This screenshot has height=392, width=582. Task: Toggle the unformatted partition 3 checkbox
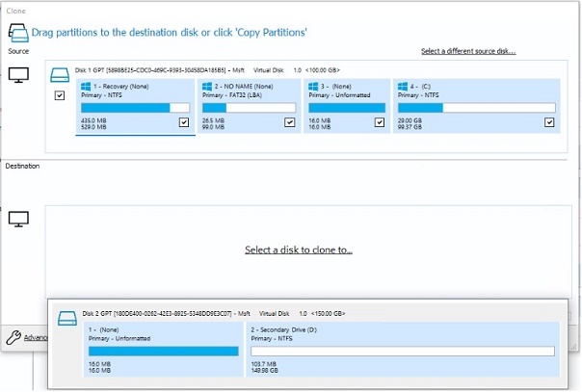click(381, 123)
